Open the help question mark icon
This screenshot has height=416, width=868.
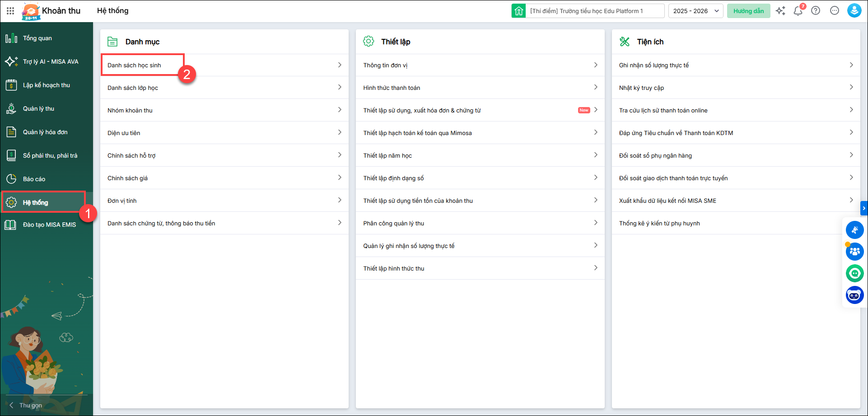point(816,11)
